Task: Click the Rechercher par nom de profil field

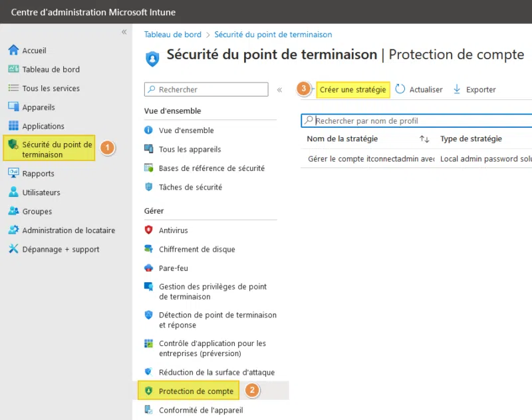Action: (x=419, y=121)
